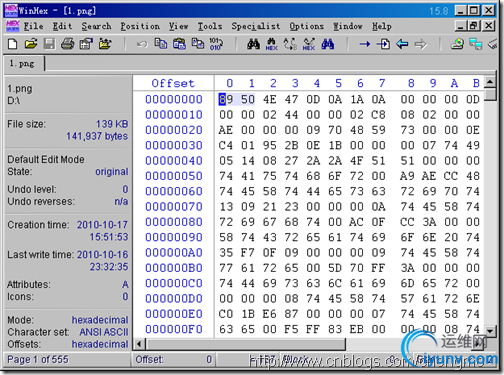Click the Go To Sector/page arrow icon
This screenshot has height=375, width=504.
pyautogui.click(x=383, y=44)
